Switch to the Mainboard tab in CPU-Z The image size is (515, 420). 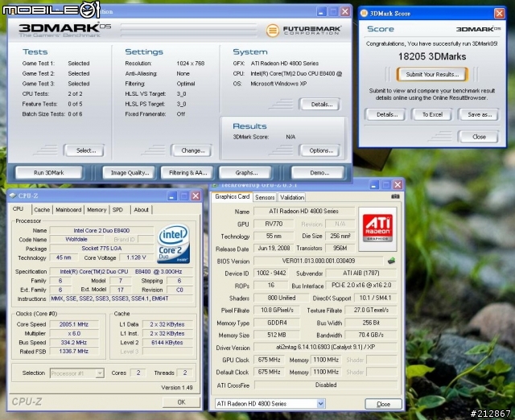point(68,209)
